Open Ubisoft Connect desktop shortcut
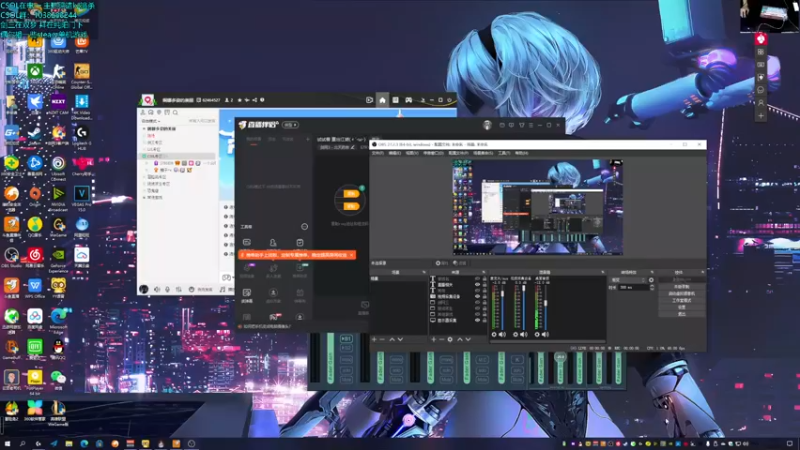 [x=58, y=167]
